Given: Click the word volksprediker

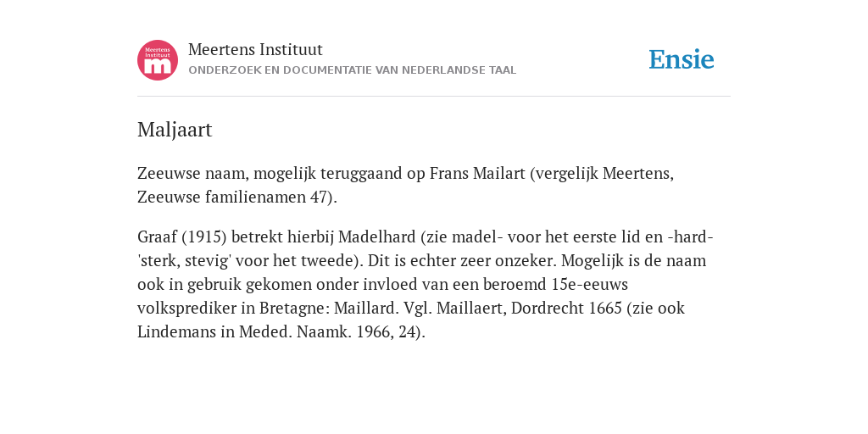Looking at the screenshot, I should point(187,308).
